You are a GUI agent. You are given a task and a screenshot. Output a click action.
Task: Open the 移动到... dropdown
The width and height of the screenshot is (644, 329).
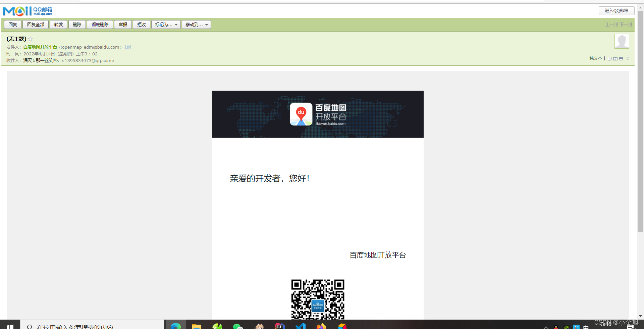(196, 25)
